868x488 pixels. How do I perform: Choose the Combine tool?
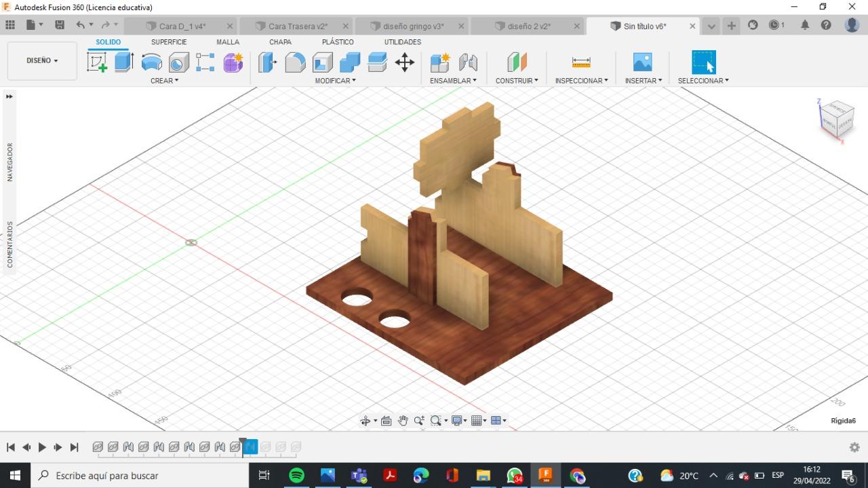click(x=350, y=62)
